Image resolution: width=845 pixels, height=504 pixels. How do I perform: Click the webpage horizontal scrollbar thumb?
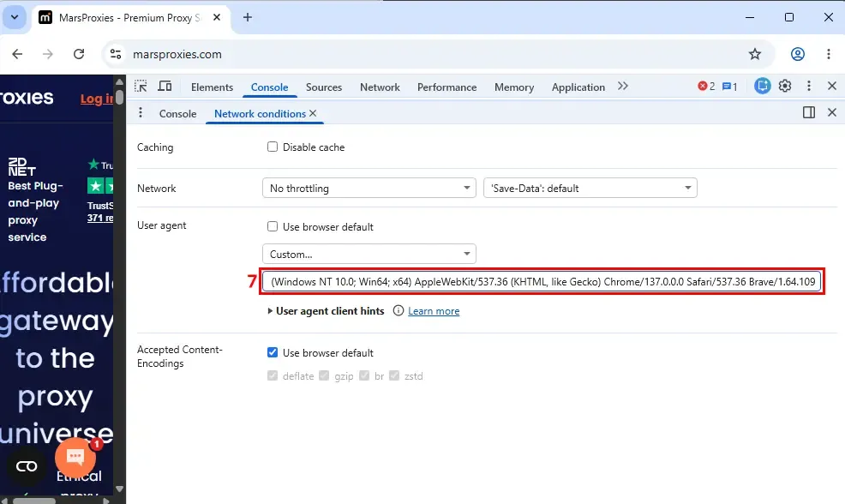34,501
